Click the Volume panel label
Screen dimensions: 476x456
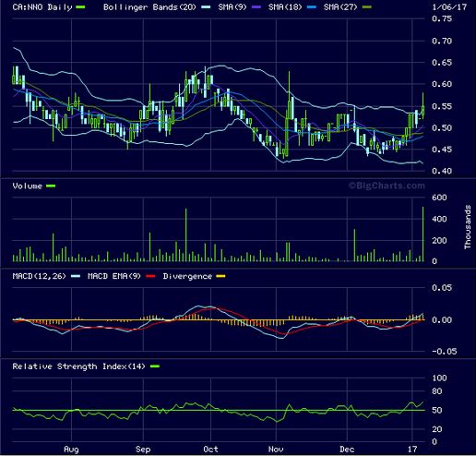28,186
